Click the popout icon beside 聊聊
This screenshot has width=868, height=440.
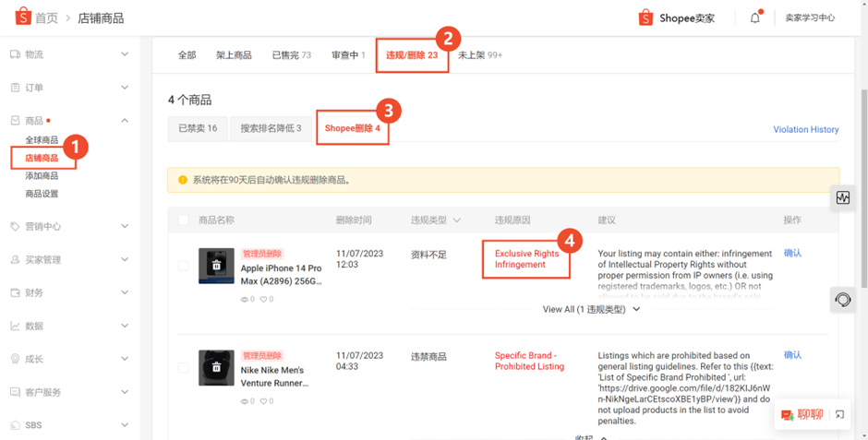[839, 414]
